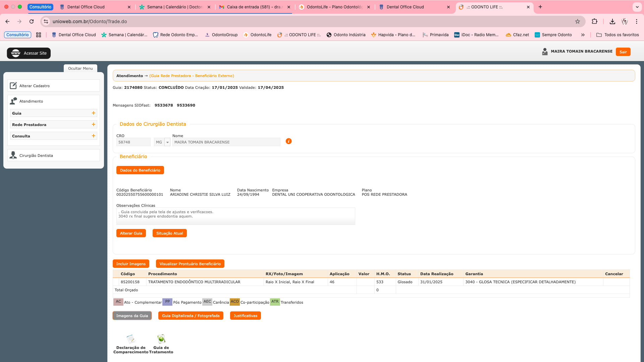Open the MG state dropdown
644x362 pixels.
click(x=167, y=142)
